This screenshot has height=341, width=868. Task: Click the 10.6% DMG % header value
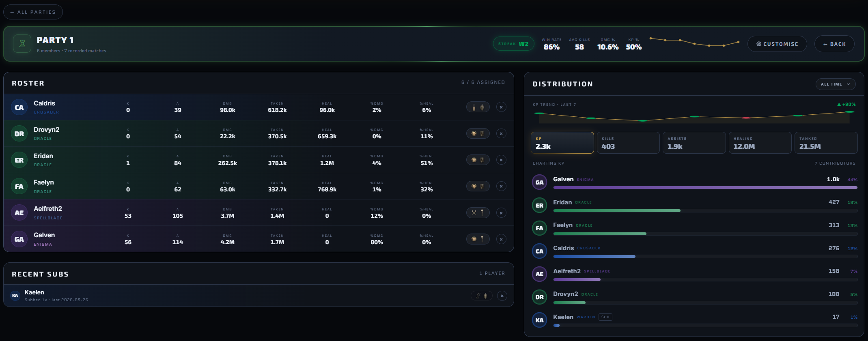[608, 47]
